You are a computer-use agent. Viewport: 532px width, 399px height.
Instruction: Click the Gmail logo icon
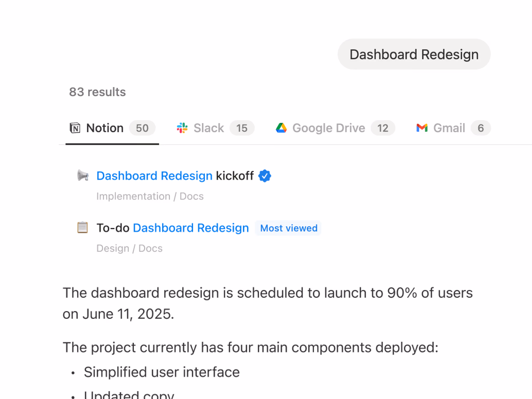(x=422, y=128)
